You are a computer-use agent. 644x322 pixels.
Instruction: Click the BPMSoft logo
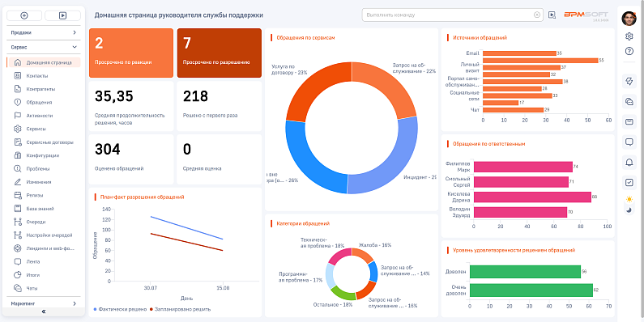click(x=586, y=15)
